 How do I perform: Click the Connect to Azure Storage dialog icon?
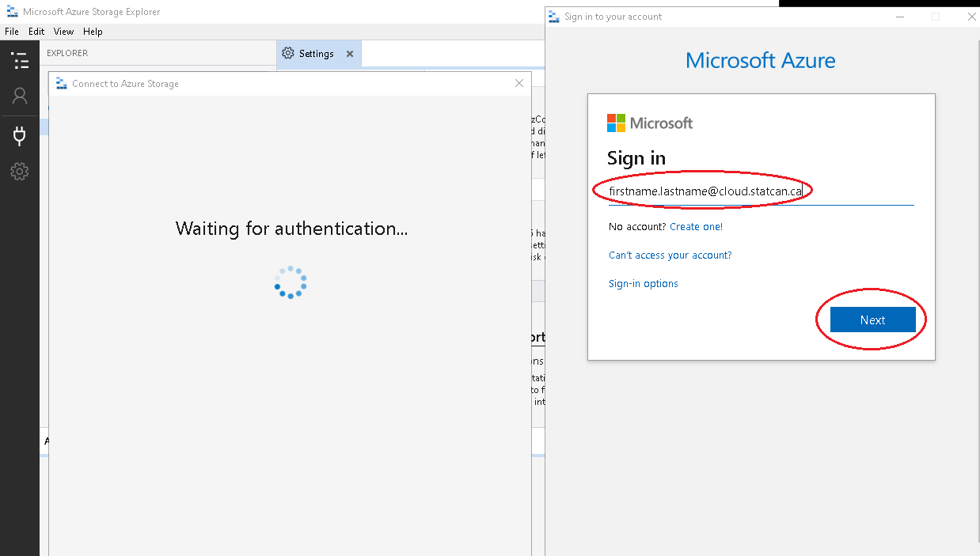point(62,83)
